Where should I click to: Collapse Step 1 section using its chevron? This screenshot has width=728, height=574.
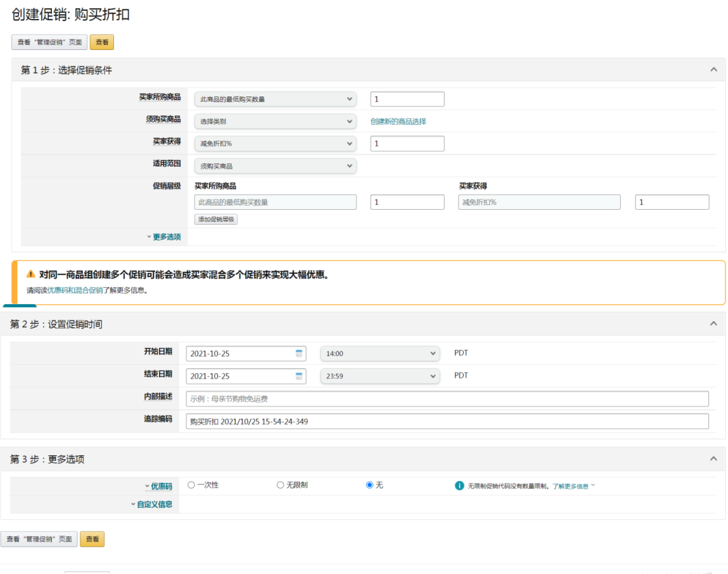click(x=713, y=69)
